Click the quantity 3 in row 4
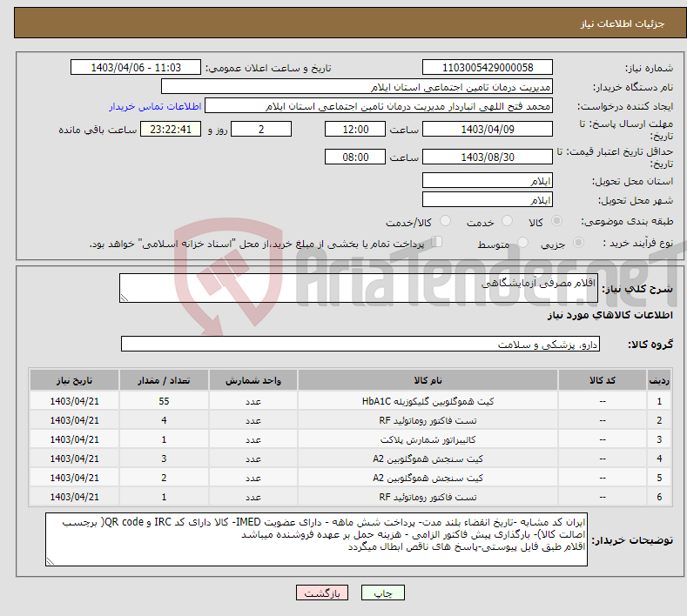This screenshot has width=687, height=616. click(164, 459)
